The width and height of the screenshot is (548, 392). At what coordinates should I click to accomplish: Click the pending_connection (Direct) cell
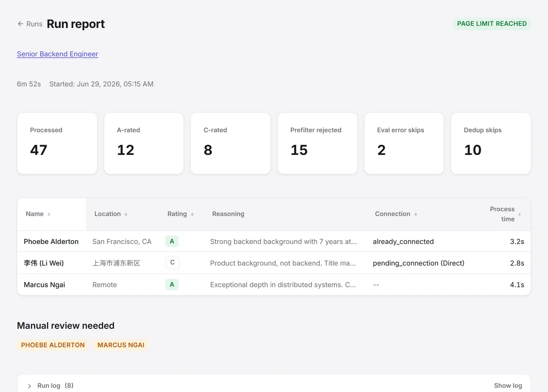[x=419, y=263]
